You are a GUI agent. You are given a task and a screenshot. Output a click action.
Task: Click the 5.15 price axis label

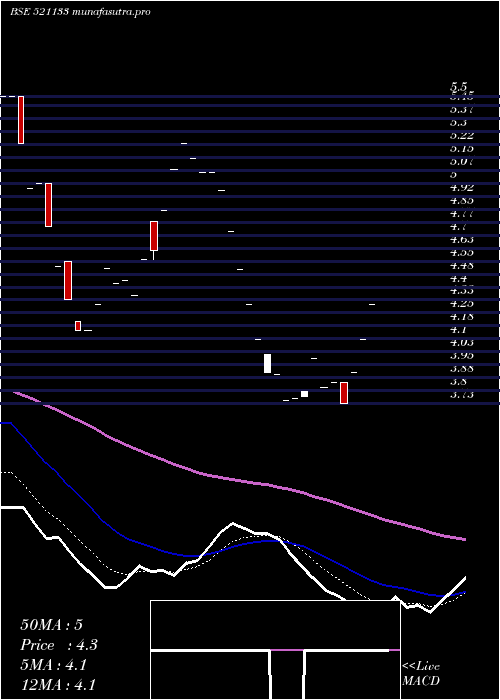462,149
